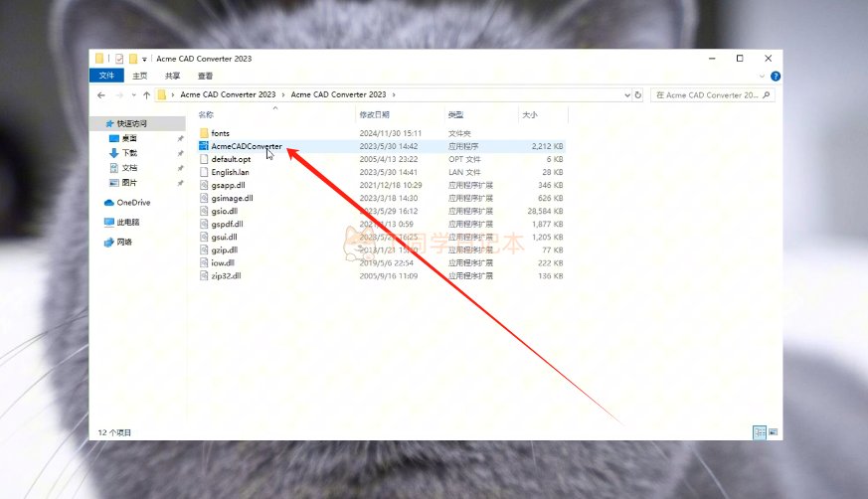Click the Properties icon in title bar
The image size is (868, 499).
(119, 59)
